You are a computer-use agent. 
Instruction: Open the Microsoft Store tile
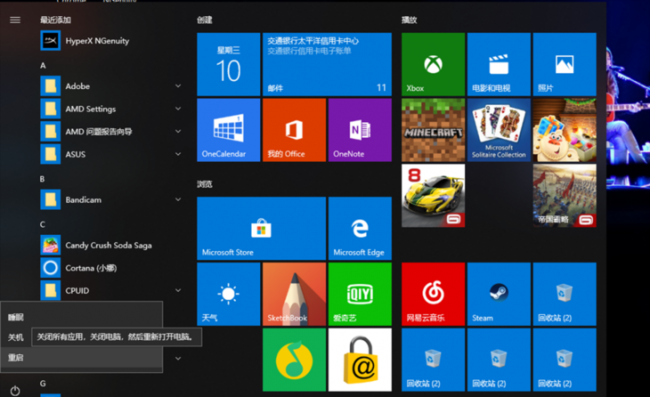[261, 228]
